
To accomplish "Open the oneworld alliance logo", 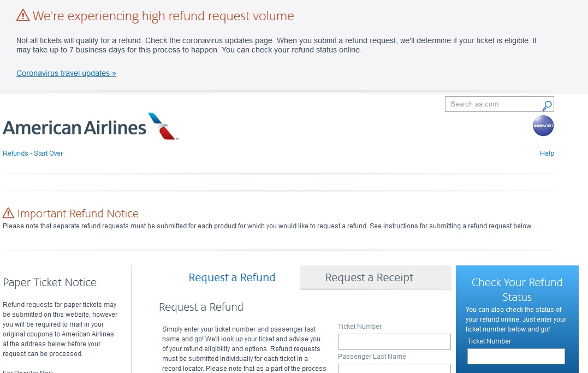I will pos(543,126).
